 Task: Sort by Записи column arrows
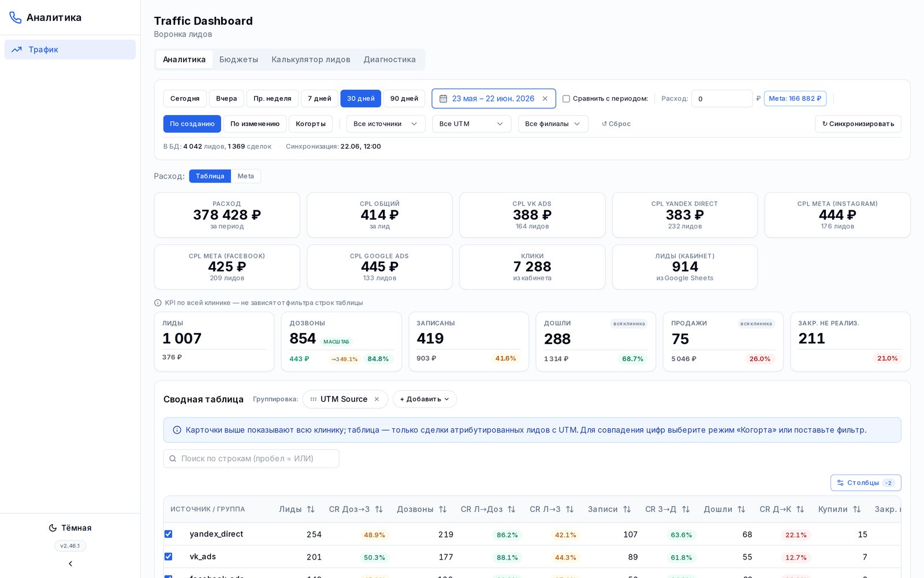627,509
